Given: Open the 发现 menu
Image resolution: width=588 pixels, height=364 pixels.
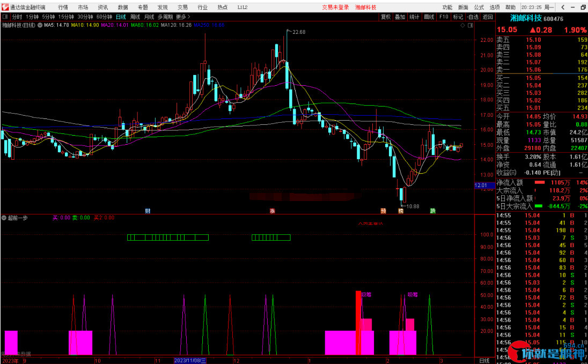Looking at the screenshot, I should (163, 7).
